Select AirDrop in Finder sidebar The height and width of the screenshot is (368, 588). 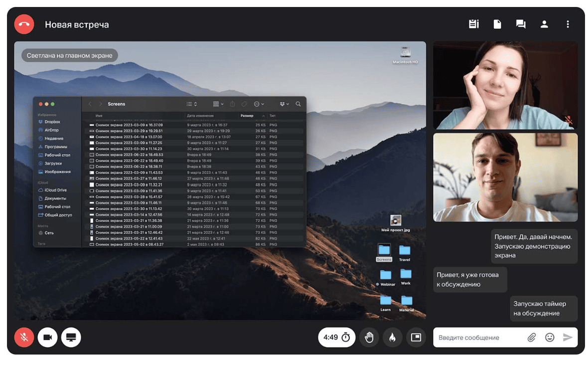(51, 130)
